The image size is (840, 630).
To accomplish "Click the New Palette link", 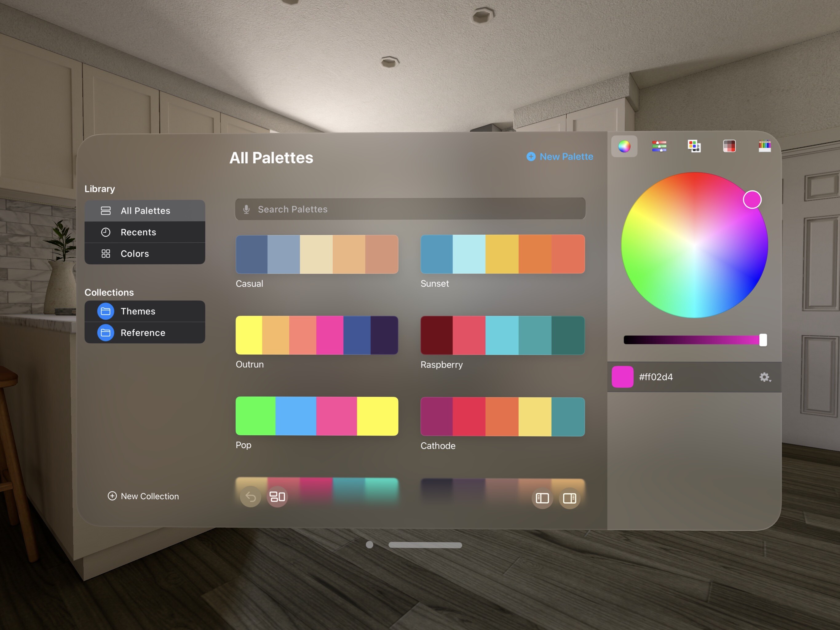I will coord(560,157).
